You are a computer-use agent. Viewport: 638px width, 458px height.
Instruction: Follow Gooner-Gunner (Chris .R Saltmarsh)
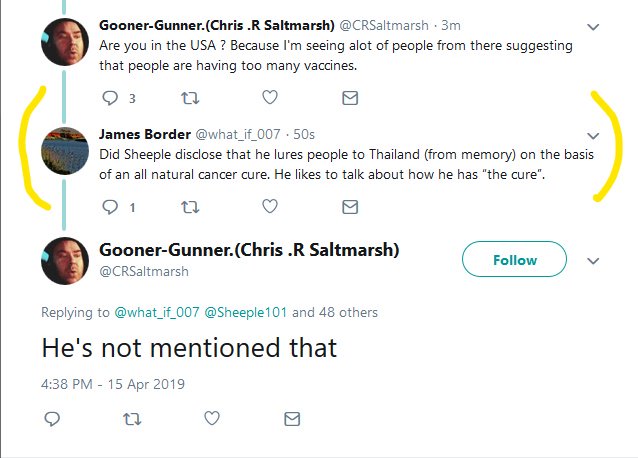[x=514, y=260]
